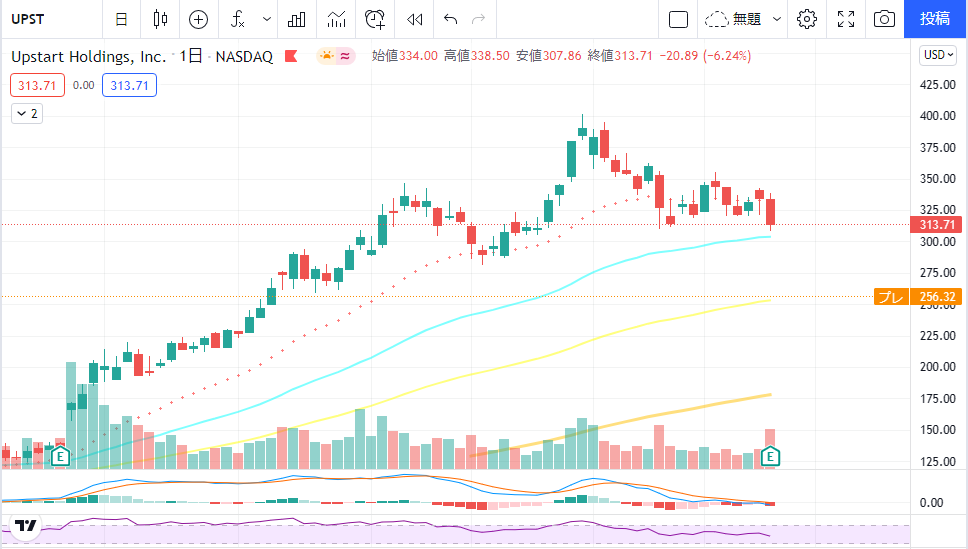The image size is (968, 549).
Task: Click the 安値307.86 low value
Action: 549,56
